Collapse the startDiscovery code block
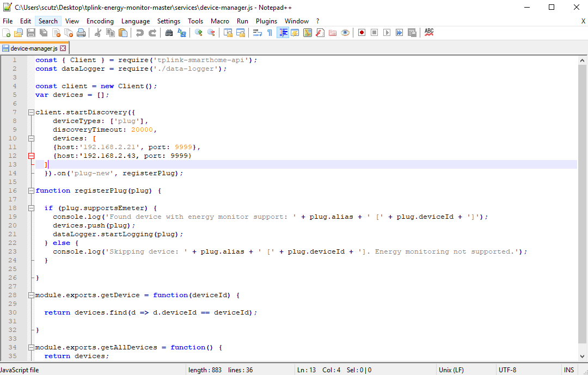Screen dimensions: 588x375 (x=31, y=112)
